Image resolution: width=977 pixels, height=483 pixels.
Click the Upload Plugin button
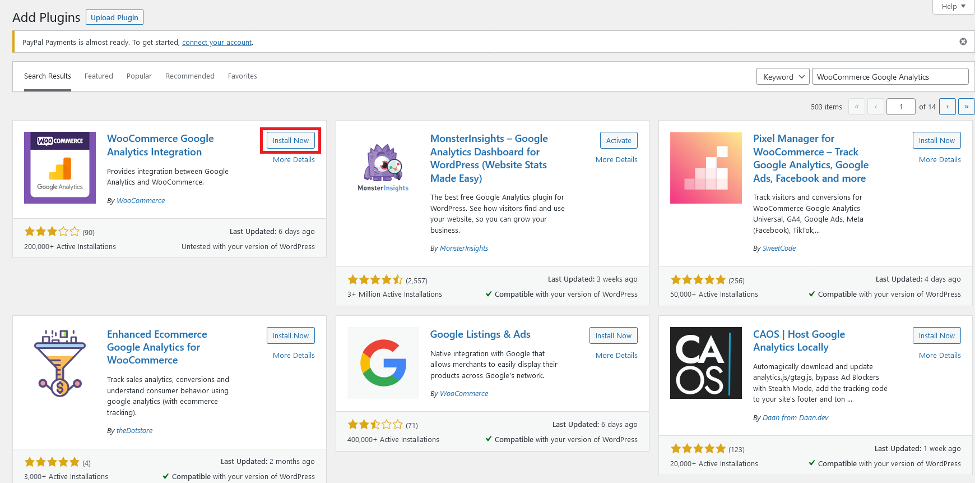(115, 17)
